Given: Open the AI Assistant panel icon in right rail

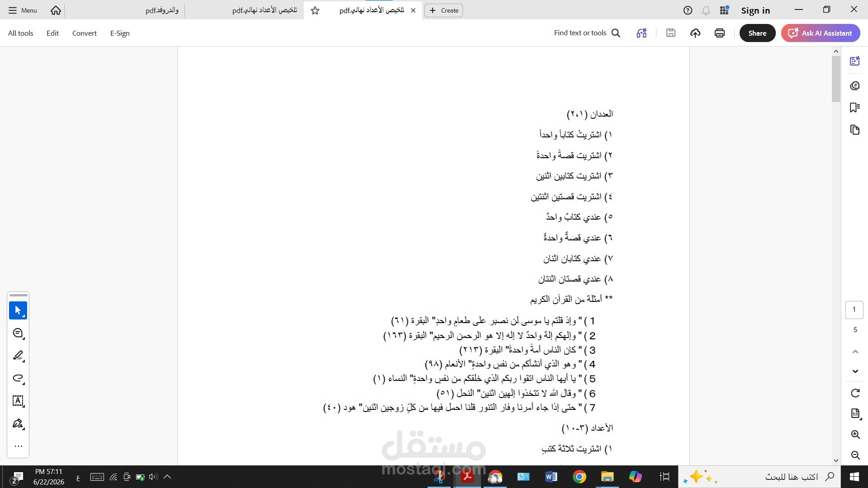Looking at the screenshot, I should (x=854, y=61).
